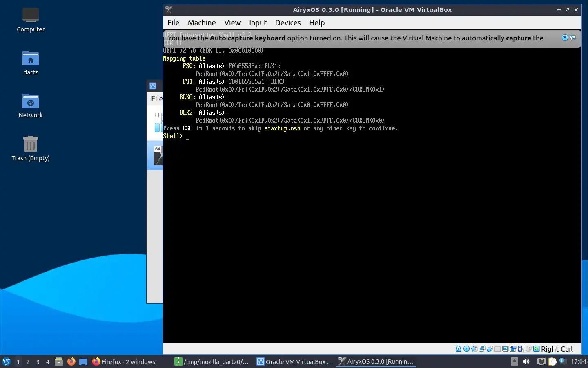
Task: Click the BLK0: alias line
Action: click(204, 97)
